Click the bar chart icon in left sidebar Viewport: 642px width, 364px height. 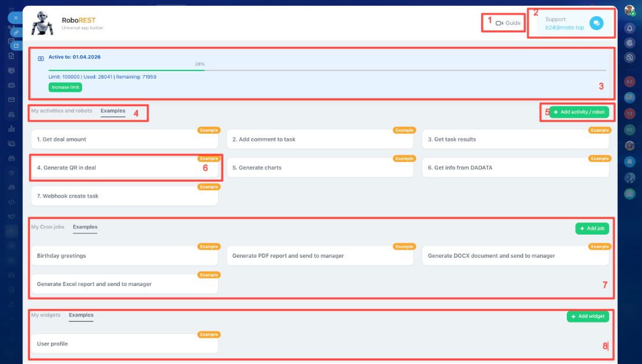pyautogui.click(x=12, y=129)
